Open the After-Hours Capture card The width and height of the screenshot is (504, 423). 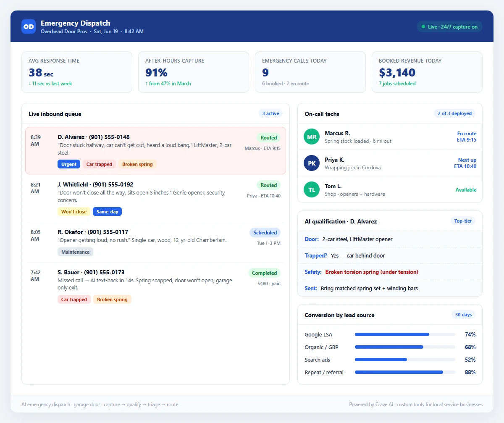(x=194, y=72)
